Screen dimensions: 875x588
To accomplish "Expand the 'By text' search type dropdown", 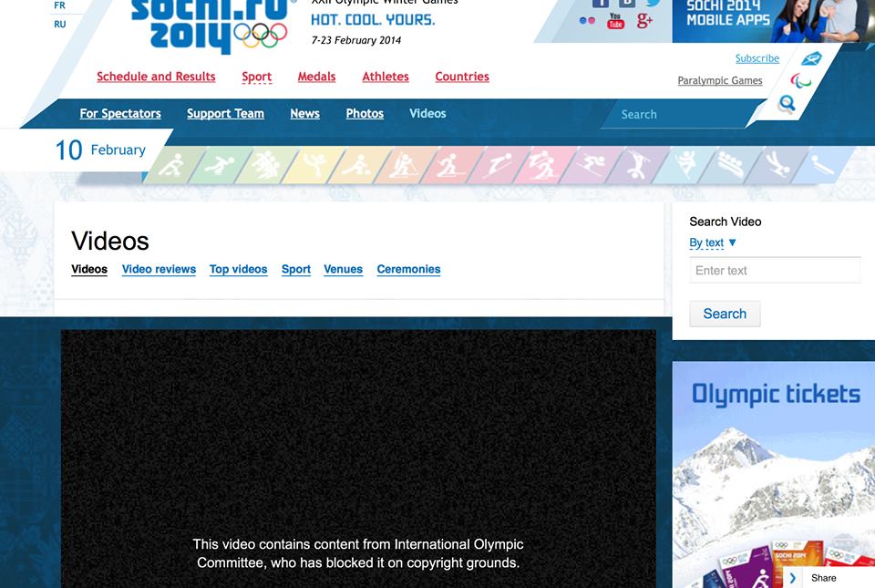I will (713, 242).
